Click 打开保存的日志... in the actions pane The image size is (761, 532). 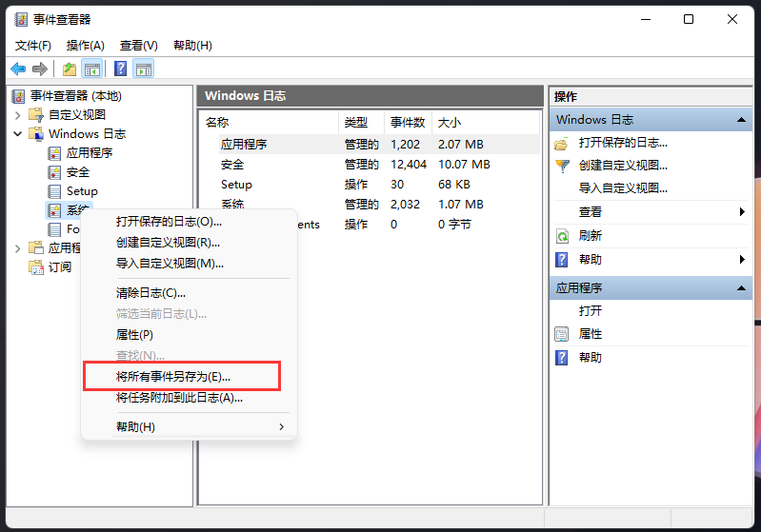click(623, 143)
